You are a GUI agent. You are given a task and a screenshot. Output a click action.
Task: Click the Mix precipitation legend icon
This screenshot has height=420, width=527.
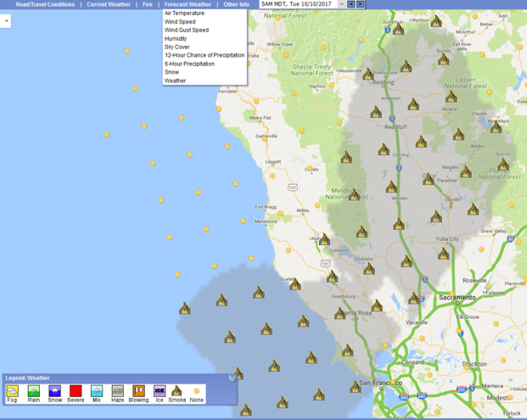[97, 391]
